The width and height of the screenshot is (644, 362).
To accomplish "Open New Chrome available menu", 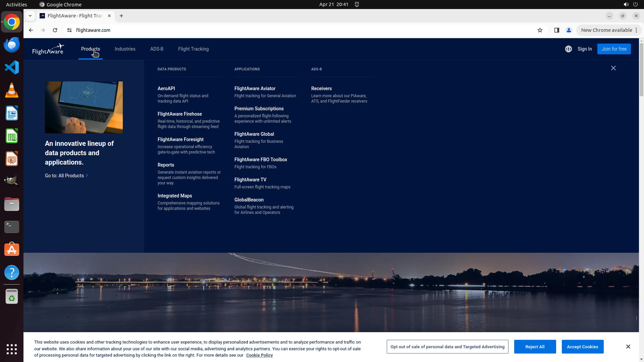I will pyautogui.click(x=609, y=30).
